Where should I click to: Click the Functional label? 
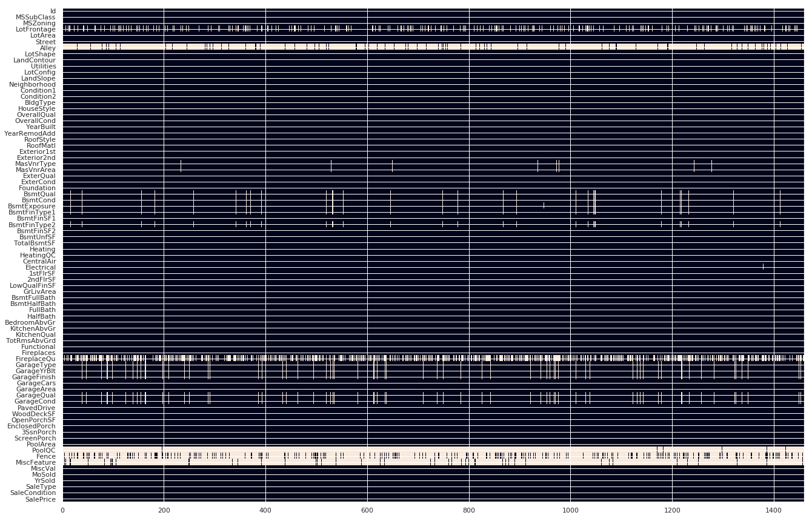click(39, 347)
